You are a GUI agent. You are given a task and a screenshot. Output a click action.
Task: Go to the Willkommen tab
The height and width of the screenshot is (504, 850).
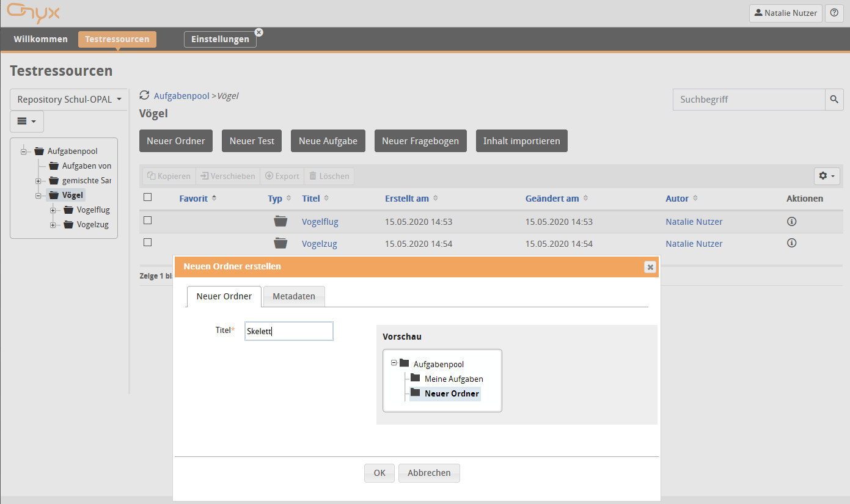coord(41,39)
